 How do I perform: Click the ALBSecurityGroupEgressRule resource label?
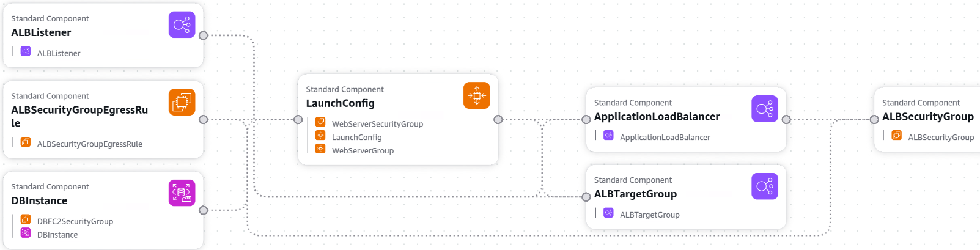tap(90, 144)
